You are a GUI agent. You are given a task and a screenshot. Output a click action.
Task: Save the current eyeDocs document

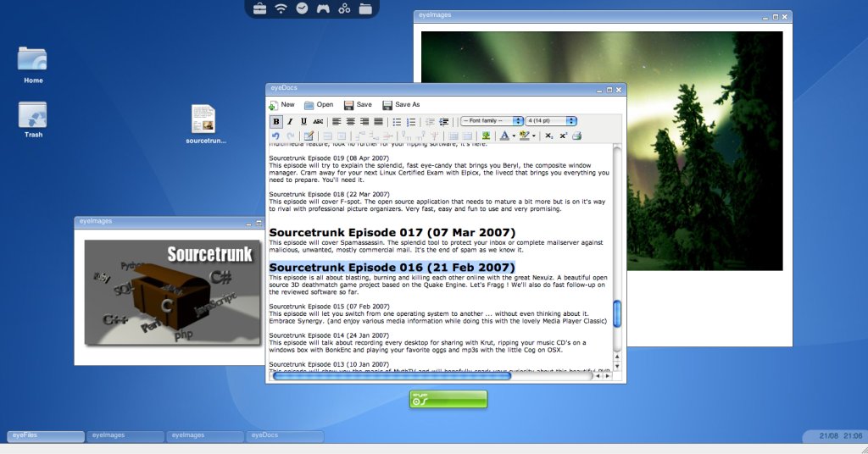tap(358, 104)
